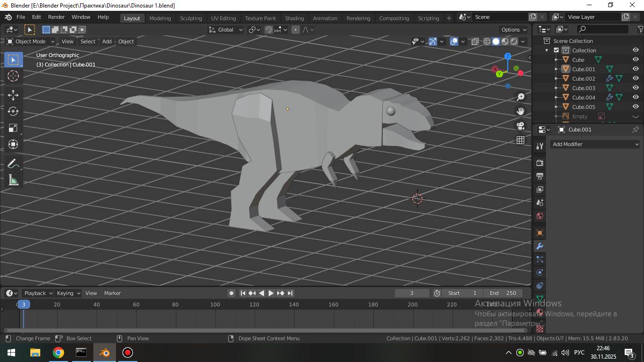Activate the Scale tool

point(13,128)
